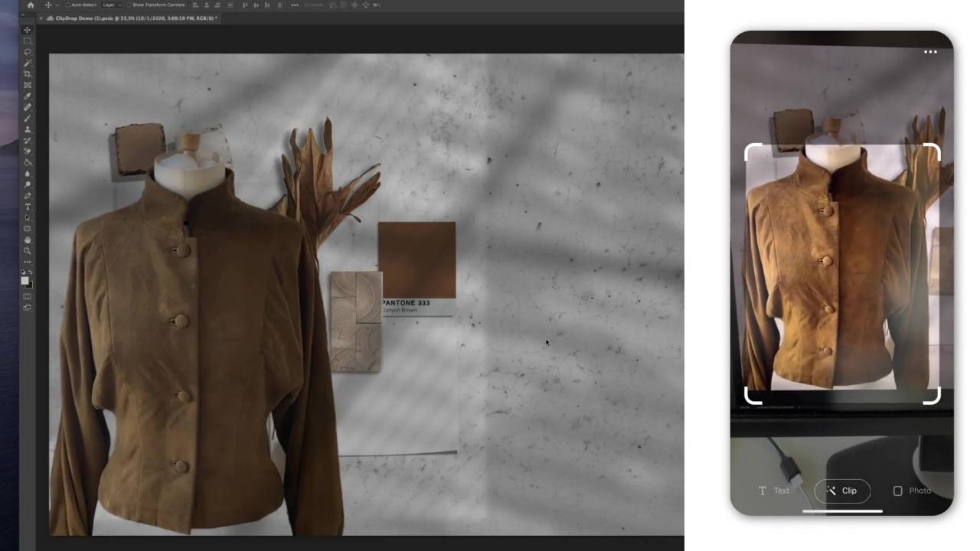Select the Move tool in toolbar
The width and height of the screenshot is (980, 551).
[x=28, y=30]
